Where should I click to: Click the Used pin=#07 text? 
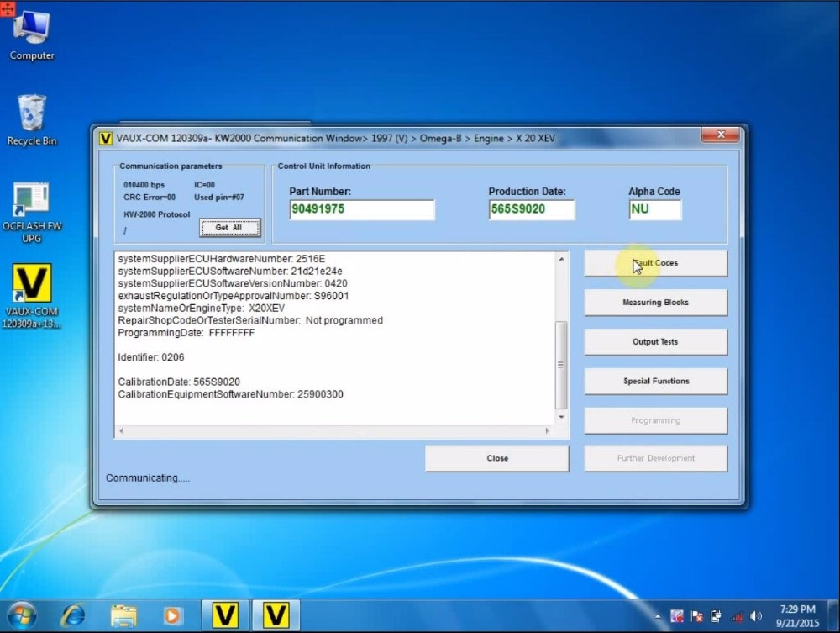click(x=218, y=198)
